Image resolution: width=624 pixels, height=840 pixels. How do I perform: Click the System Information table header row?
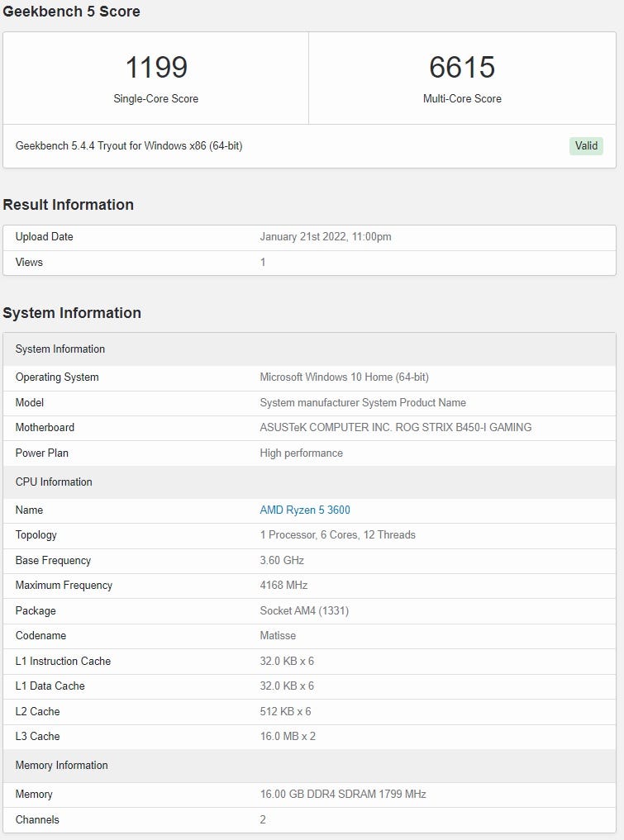point(309,349)
